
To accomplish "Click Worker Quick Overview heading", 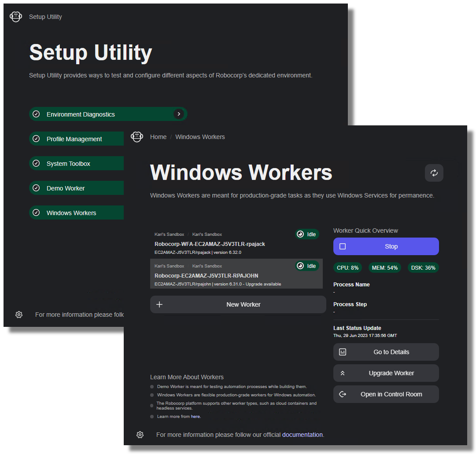I will 365,231.
